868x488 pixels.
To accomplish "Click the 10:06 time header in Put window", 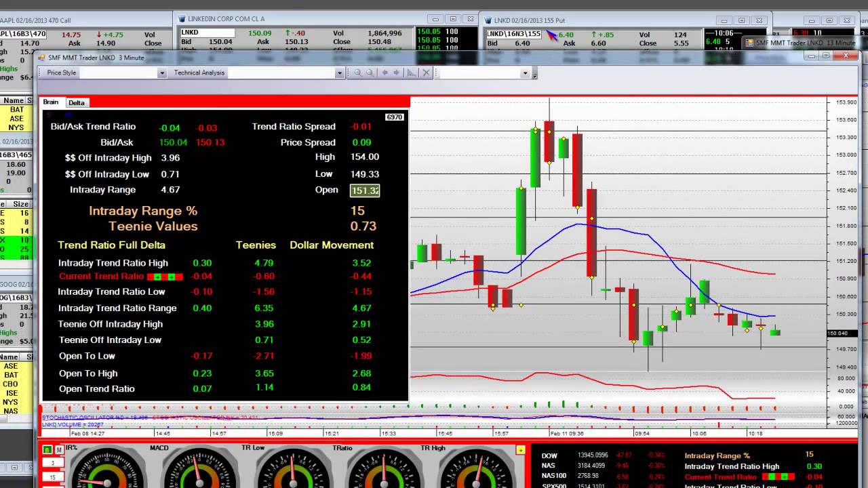I will click(723, 33).
